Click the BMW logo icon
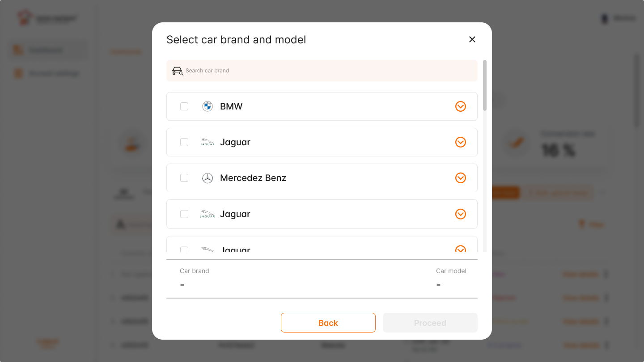The width and height of the screenshot is (644, 362). [208, 106]
